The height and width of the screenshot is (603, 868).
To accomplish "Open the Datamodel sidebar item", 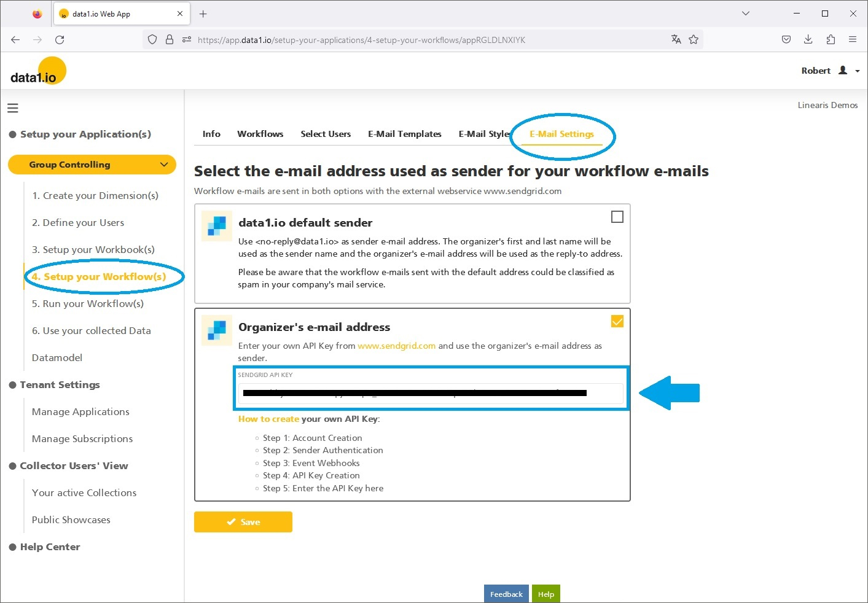I will click(57, 357).
